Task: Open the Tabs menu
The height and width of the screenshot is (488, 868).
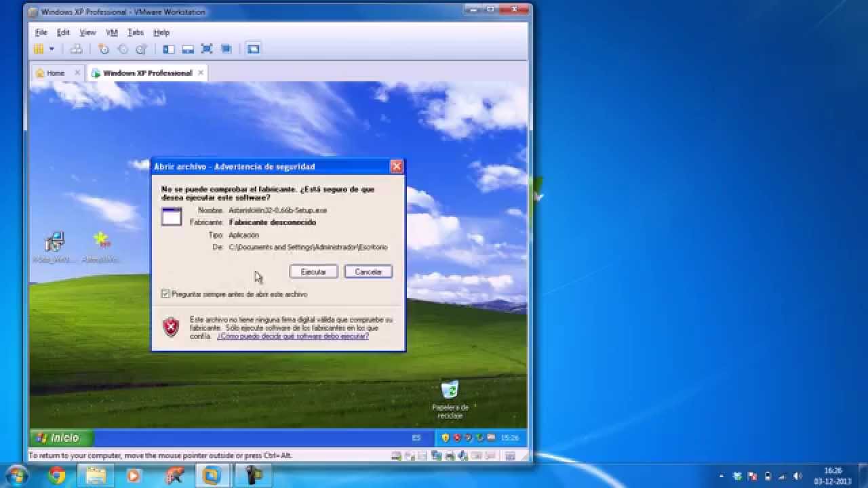Action: pyautogui.click(x=136, y=33)
